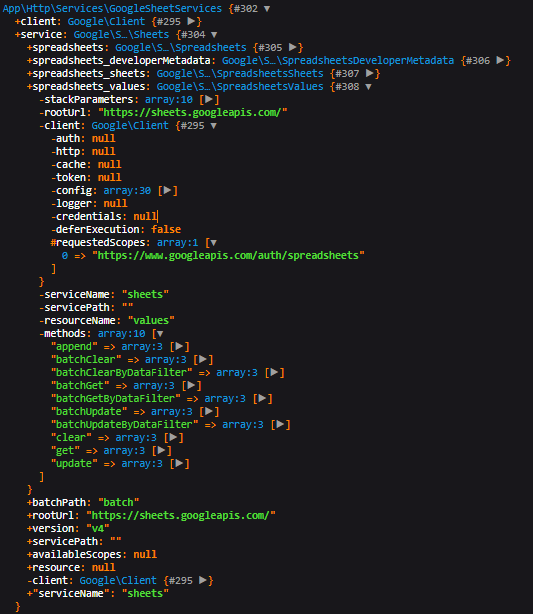
Task: Expand the top-level +client #295 object
Action: (191, 22)
